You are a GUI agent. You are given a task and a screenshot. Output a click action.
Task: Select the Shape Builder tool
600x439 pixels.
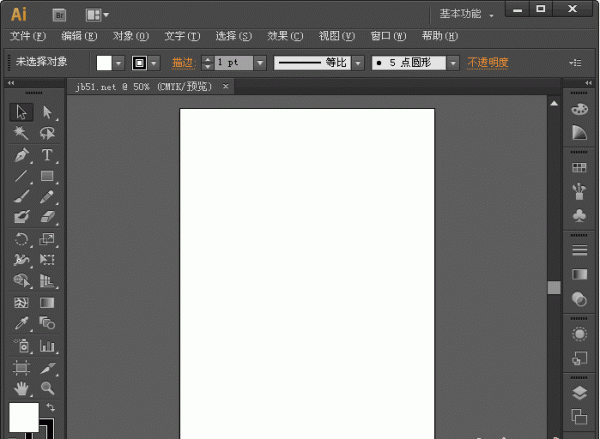click(x=21, y=281)
